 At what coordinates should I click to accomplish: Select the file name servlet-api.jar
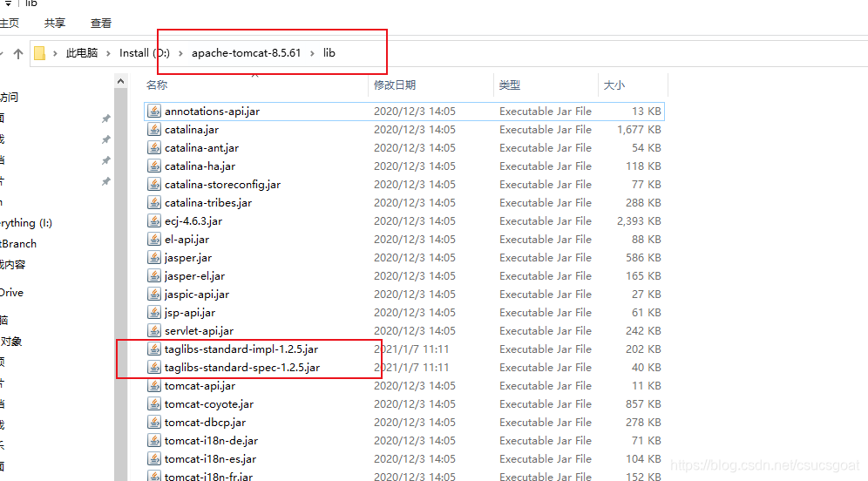[200, 331]
